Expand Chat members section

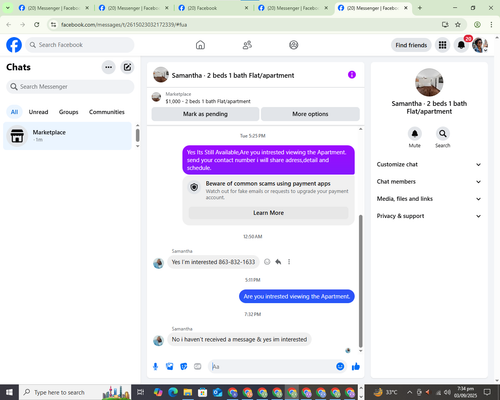click(x=429, y=182)
